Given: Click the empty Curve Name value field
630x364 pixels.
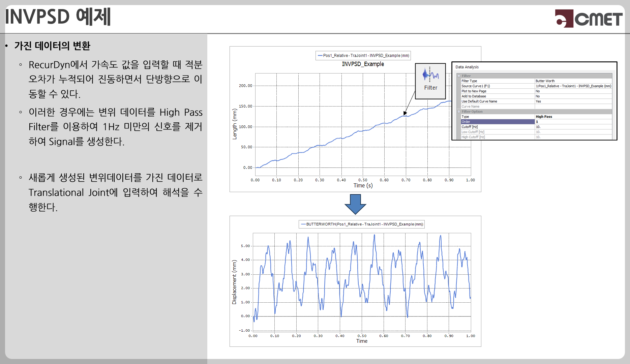Looking at the screenshot, I should click(573, 106).
